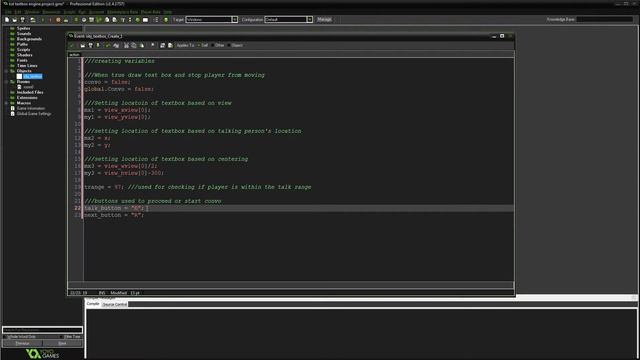Select the Extensions folder in resource tree
640x360 pixels.
tap(27, 98)
